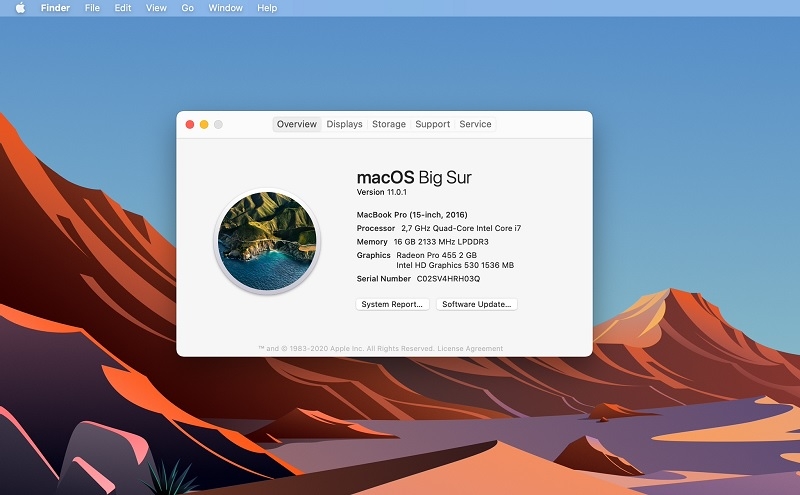The image size is (800, 495).
Task: Switch to the Service tab
Action: 475,124
